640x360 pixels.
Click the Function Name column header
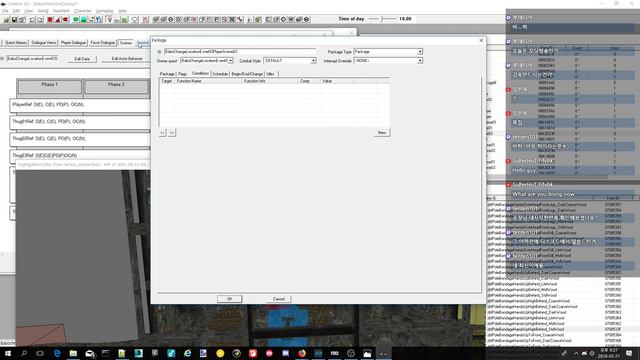click(208, 81)
